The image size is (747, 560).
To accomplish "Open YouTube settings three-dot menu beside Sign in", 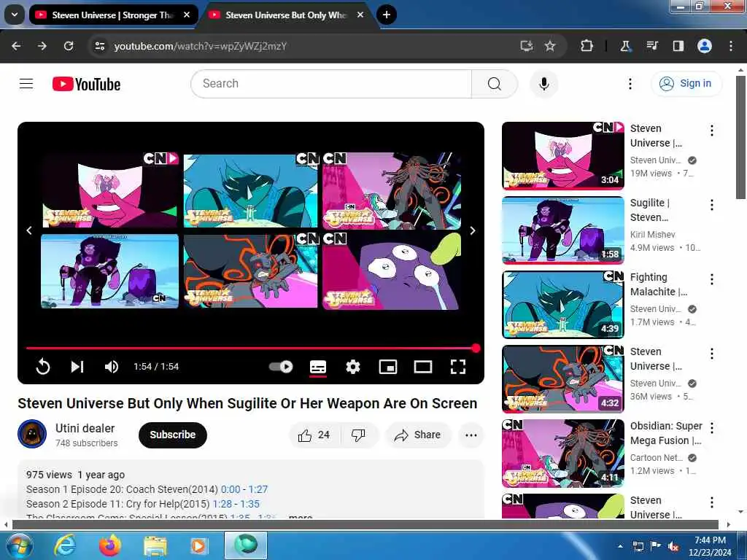I will [630, 84].
